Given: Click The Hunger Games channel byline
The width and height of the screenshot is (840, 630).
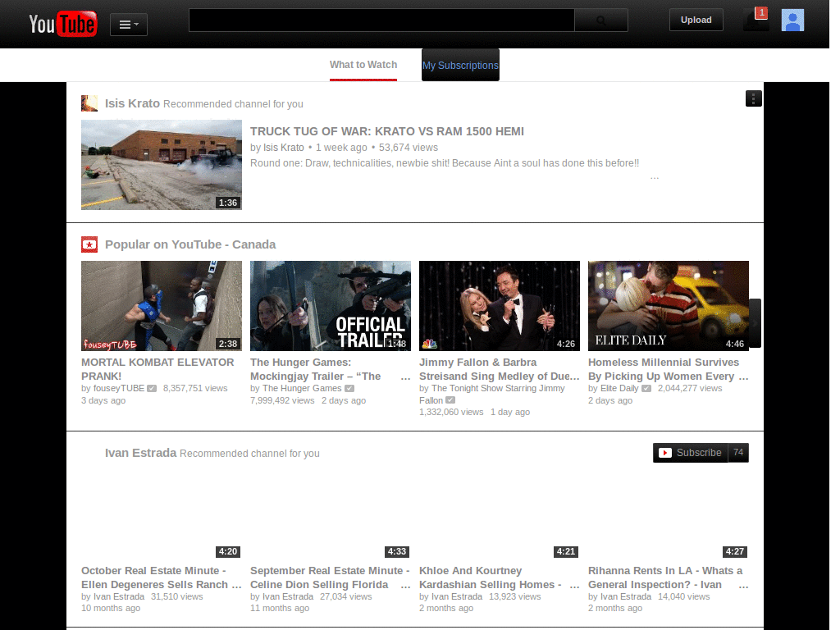Looking at the screenshot, I should [x=302, y=388].
